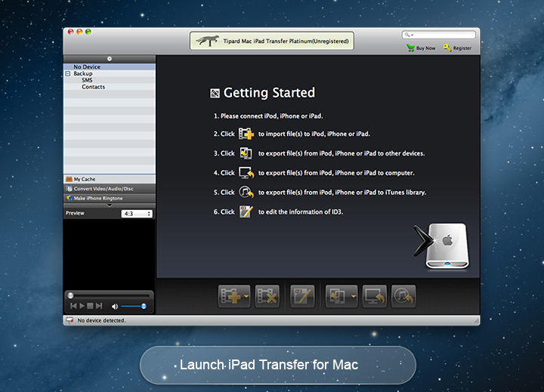Open Make iPhone Ringtone panel
Viewport: 544px width, 392px height.
(110, 198)
